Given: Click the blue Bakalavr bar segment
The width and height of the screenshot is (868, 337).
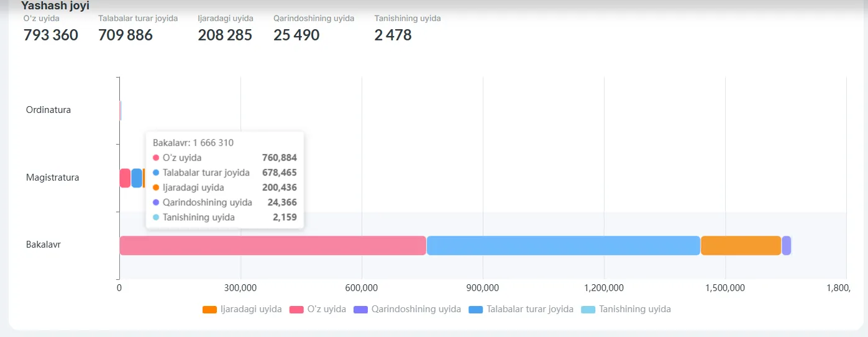Looking at the screenshot, I should point(563,245).
